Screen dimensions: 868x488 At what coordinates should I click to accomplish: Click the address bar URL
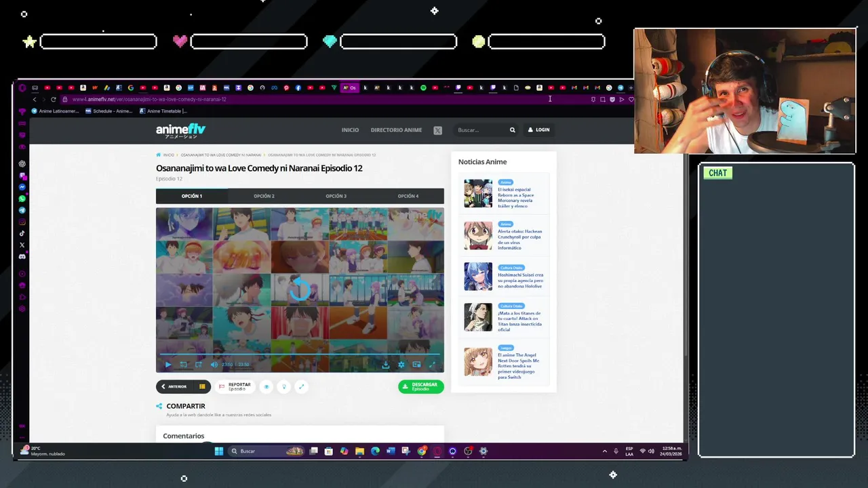[x=149, y=99]
